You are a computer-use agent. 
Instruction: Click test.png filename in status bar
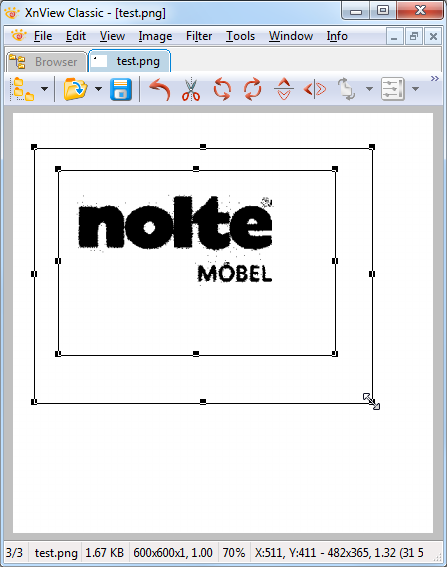pyautogui.click(x=56, y=553)
